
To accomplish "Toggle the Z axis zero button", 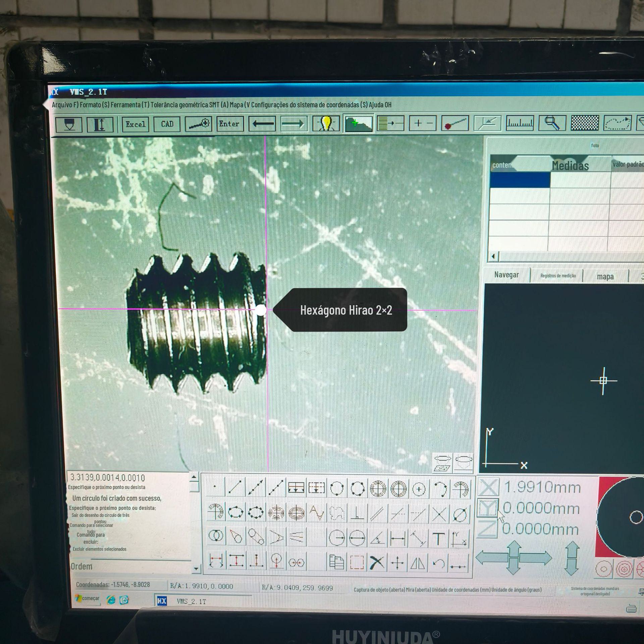I will click(x=488, y=529).
